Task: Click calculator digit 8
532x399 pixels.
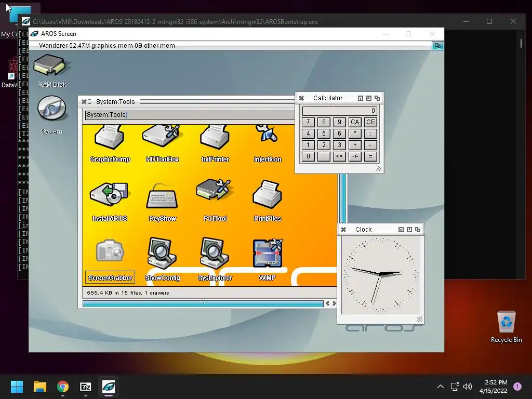Action: [x=324, y=122]
